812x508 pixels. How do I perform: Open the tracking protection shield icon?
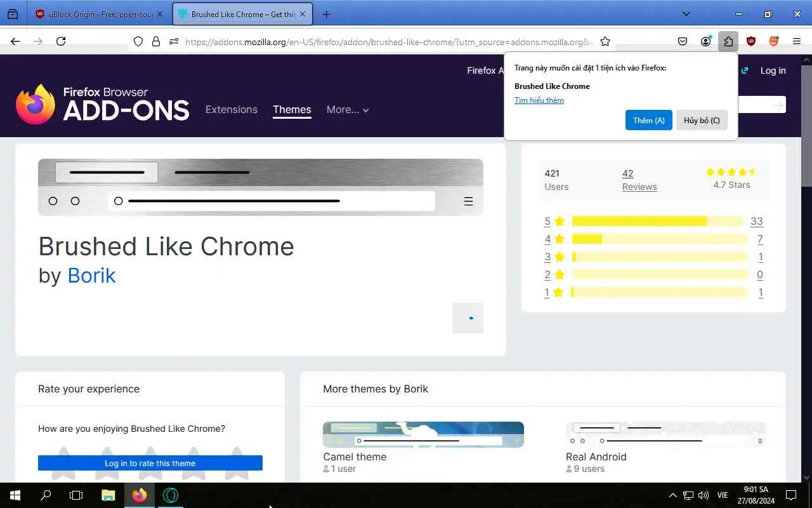[x=138, y=41]
